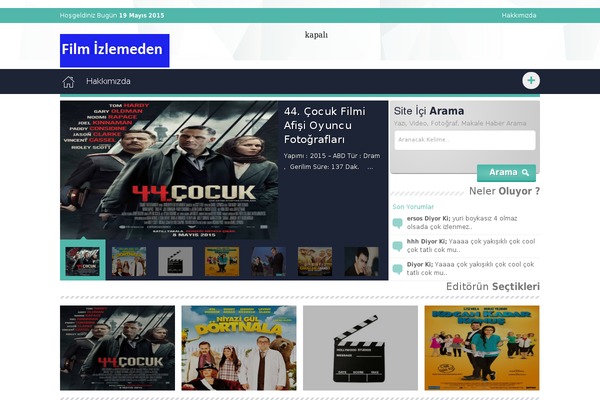
Task: Open hhh Diyor Ki comment text
Action: click(471, 245)
